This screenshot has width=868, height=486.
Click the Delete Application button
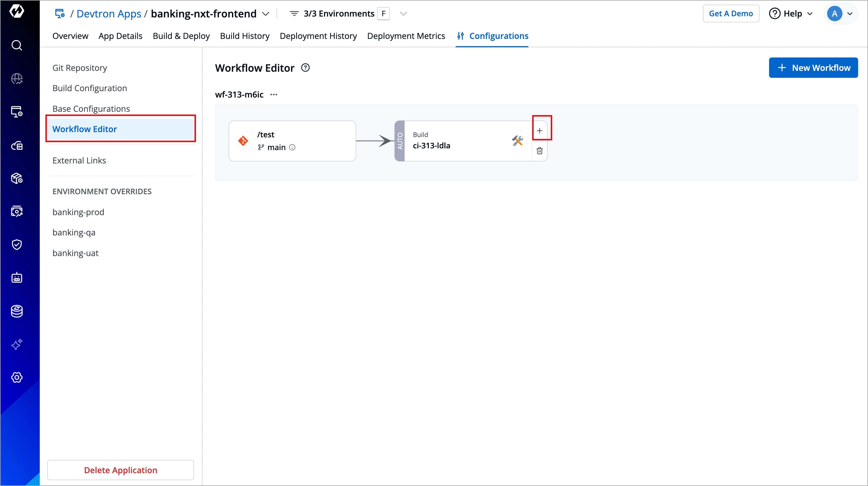[x=121, y=470]
